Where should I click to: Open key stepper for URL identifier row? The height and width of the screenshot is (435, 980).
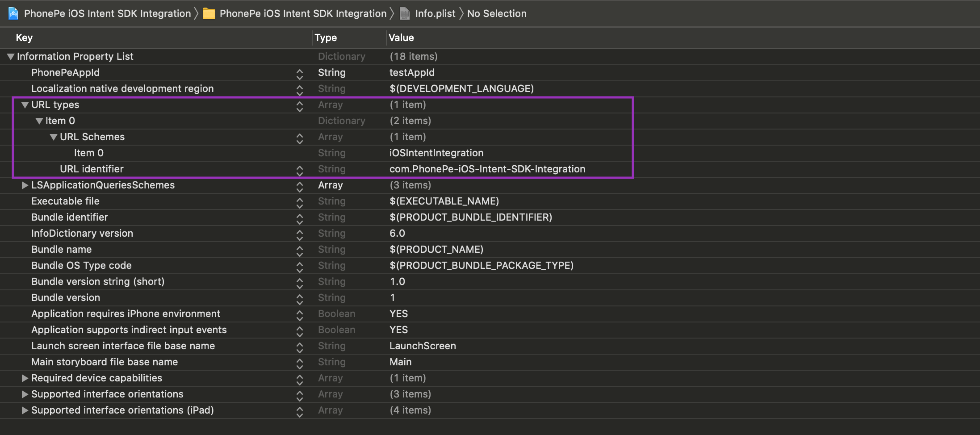point(300,170)
